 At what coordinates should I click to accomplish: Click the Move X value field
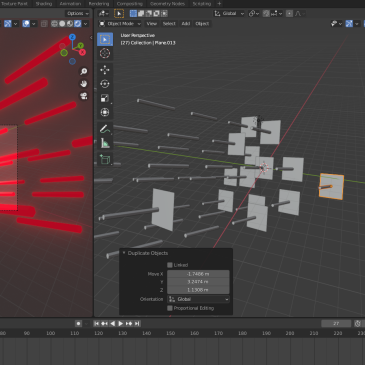click(198, 274)
